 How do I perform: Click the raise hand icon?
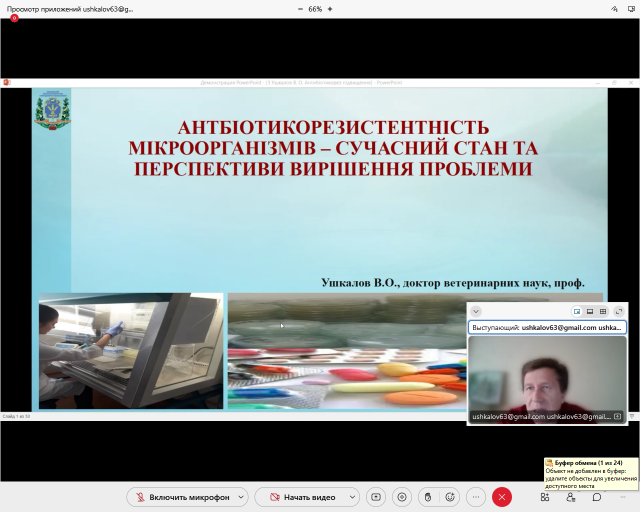427,496
